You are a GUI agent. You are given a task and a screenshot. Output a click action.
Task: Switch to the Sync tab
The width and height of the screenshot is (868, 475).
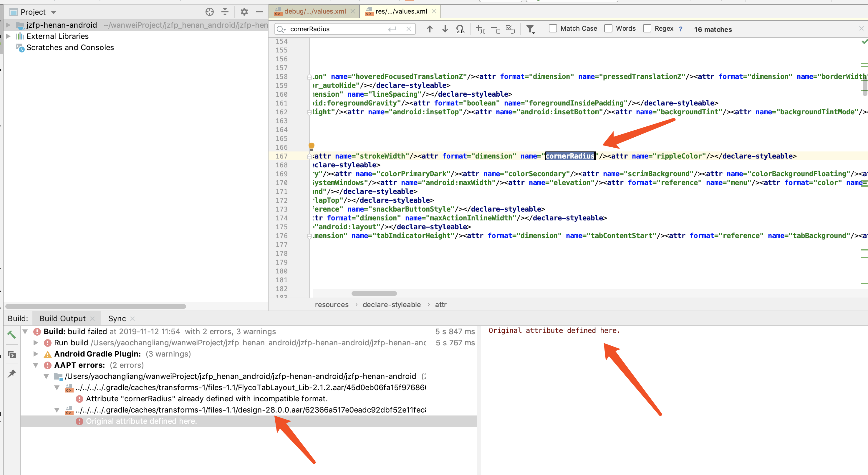tap(117, 319)
